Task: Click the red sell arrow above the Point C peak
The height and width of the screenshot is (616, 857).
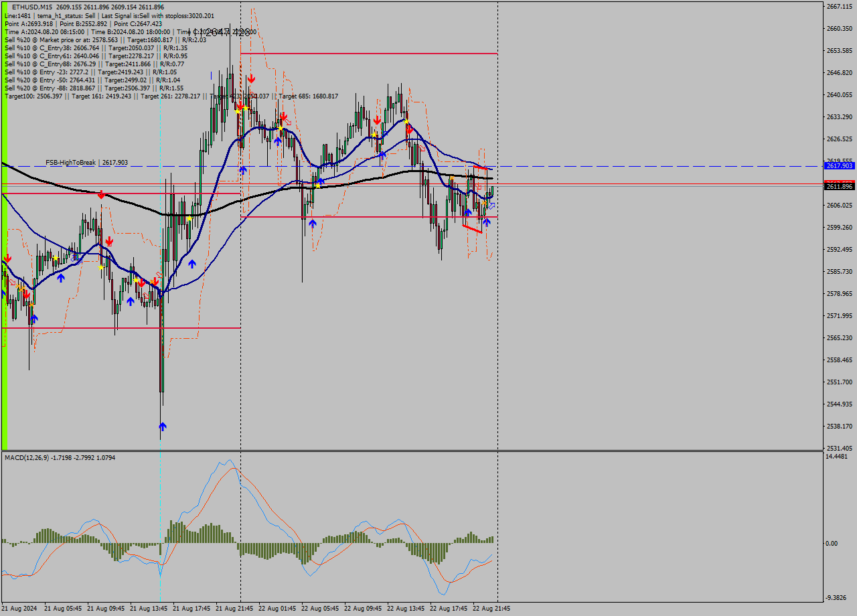Action: [x=251, y=78]
